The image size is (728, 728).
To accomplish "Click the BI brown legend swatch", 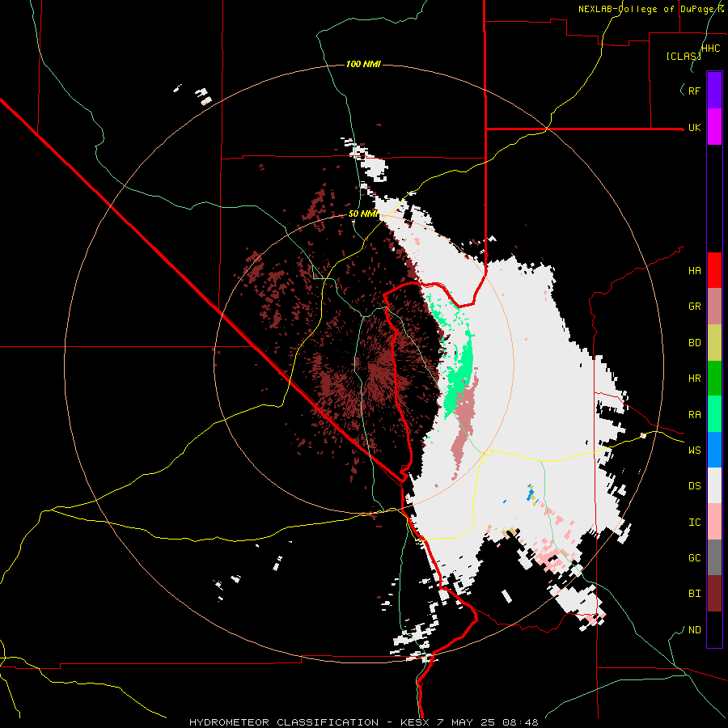I will [714, 594].
